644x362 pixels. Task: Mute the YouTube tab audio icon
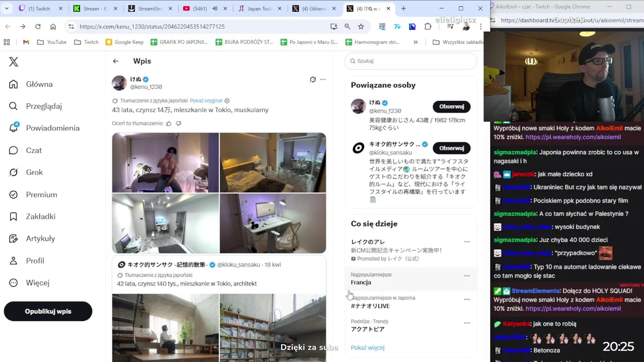point(215,9)
